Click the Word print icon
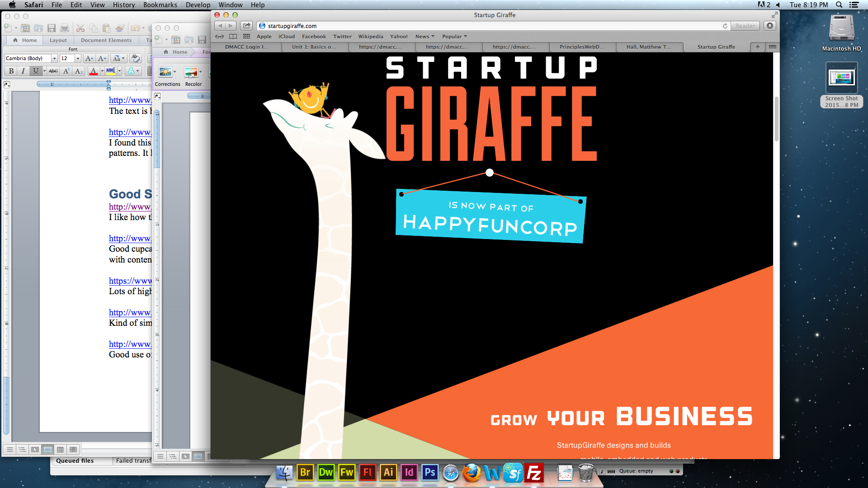The width and height of the screenshot is (868, 488). tap(65, 28)
